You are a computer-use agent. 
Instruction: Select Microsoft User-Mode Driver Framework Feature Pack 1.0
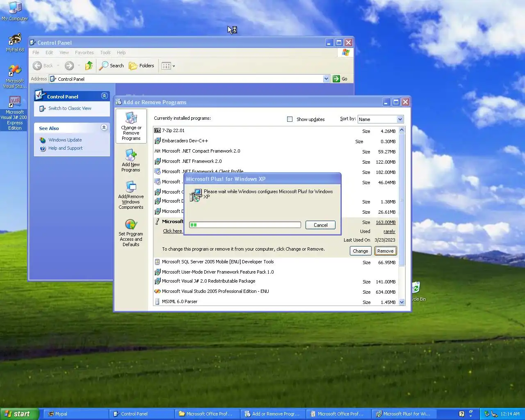click(275, 272)
